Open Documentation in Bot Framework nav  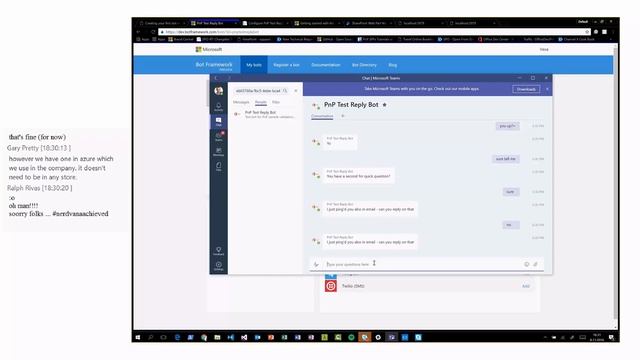326,65
